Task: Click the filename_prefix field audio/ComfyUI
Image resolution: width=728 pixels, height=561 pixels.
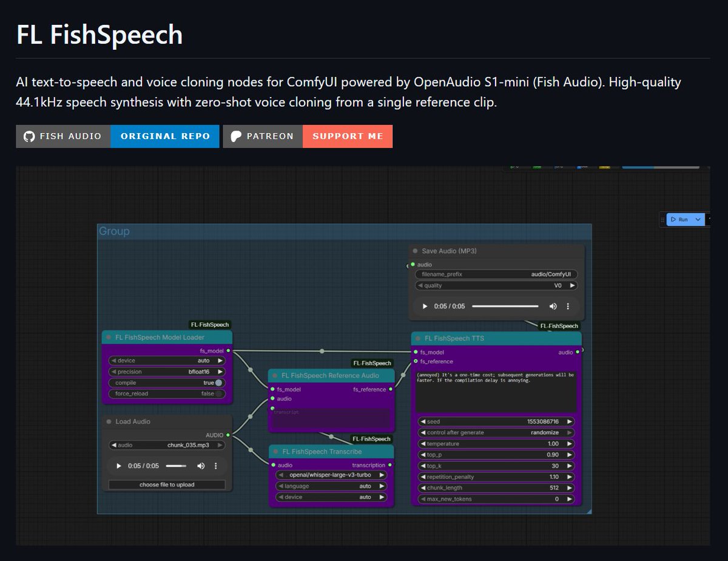Action: [496, 274]
